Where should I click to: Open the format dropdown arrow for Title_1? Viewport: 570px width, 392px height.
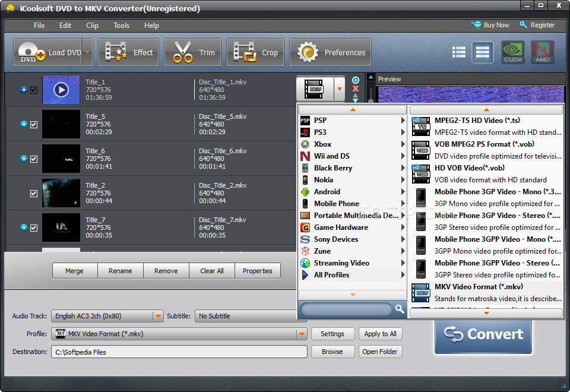tap(340, 88)
